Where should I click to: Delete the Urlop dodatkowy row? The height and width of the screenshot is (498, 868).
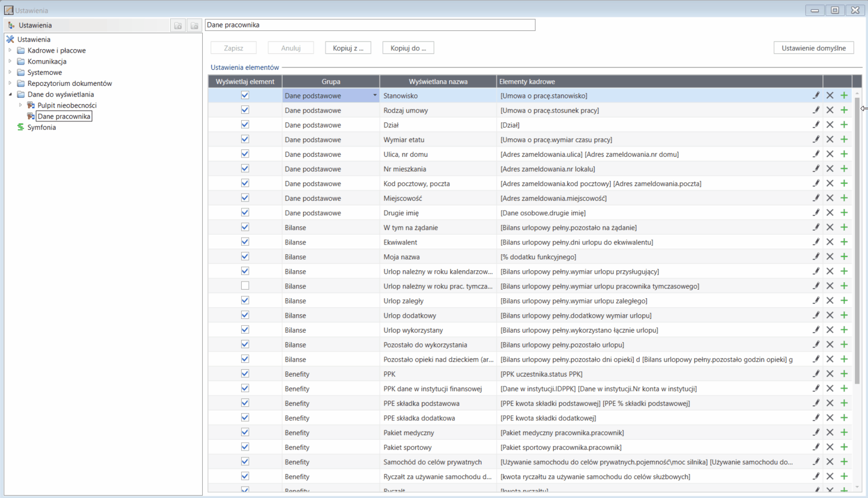pyautogui.click(x=830, y=315)
